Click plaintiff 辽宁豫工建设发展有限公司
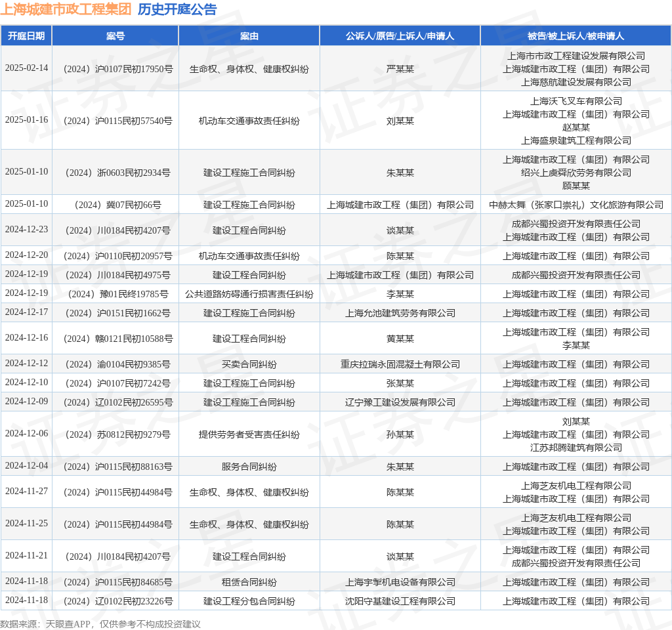The height and width of the screenshot is (630, 672). click(400, 402)
